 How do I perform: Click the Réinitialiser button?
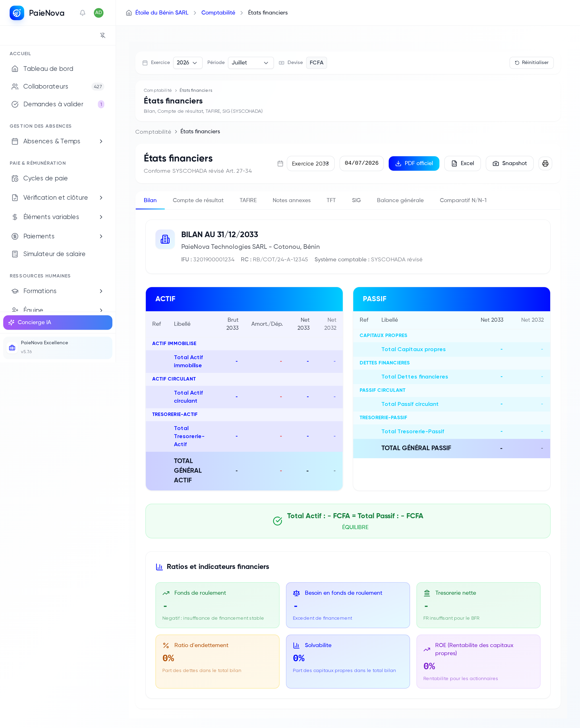[531, 63]
